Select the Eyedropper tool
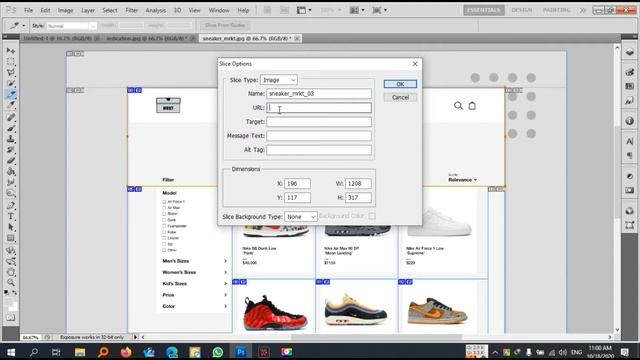Screen dimensions: 640x360 11,106
